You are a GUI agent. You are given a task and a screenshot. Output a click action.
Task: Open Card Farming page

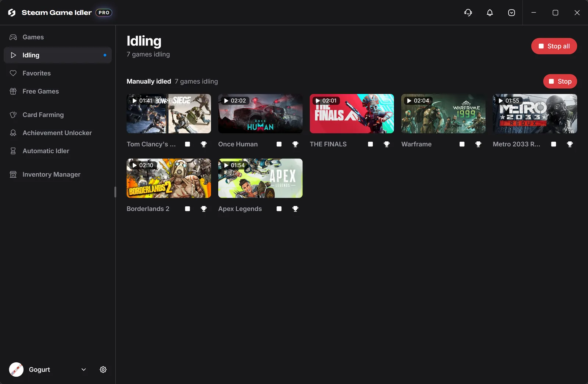(x=58, y=115)
